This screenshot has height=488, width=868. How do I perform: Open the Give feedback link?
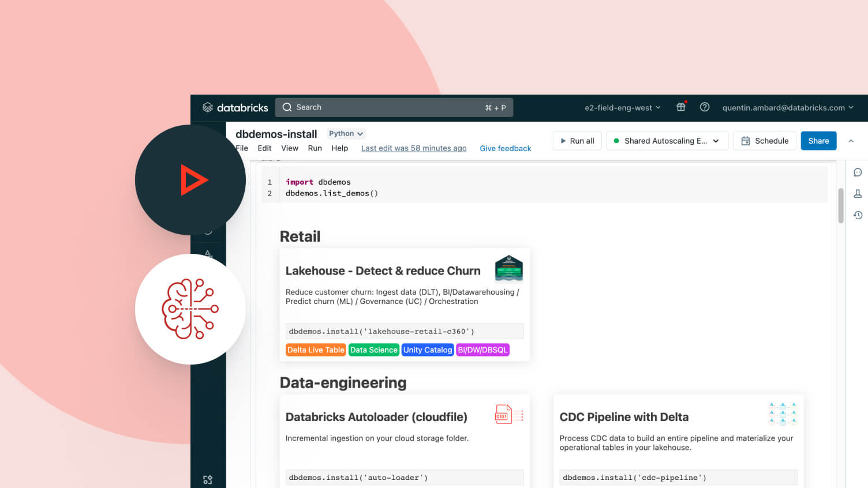(506, 148)
